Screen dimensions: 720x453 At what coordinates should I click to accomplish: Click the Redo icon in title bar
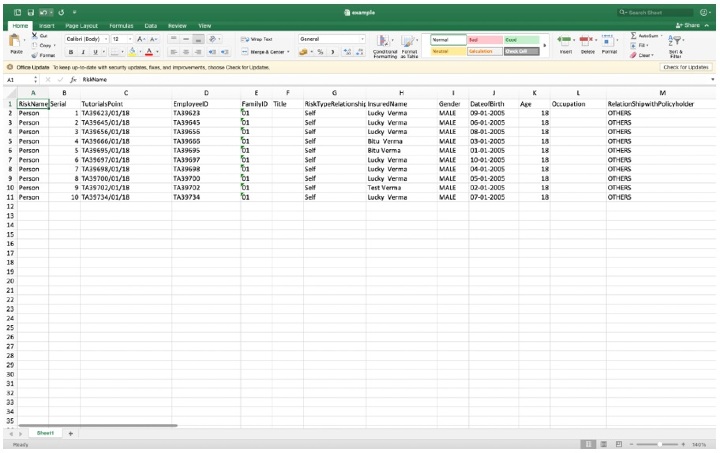point(61,12)
